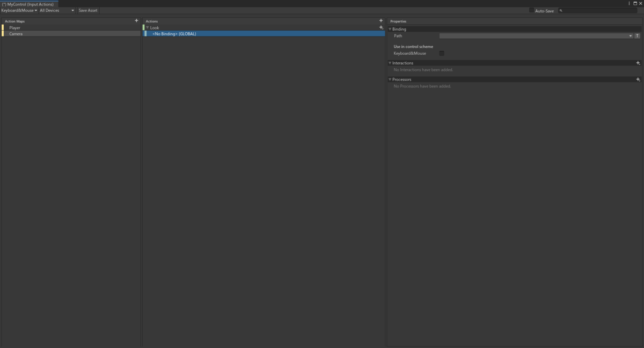Image resolution: width=644 pixels, height=348 pixels.
Task: Close the Input Actions window
Action: (x=641, y=3)
